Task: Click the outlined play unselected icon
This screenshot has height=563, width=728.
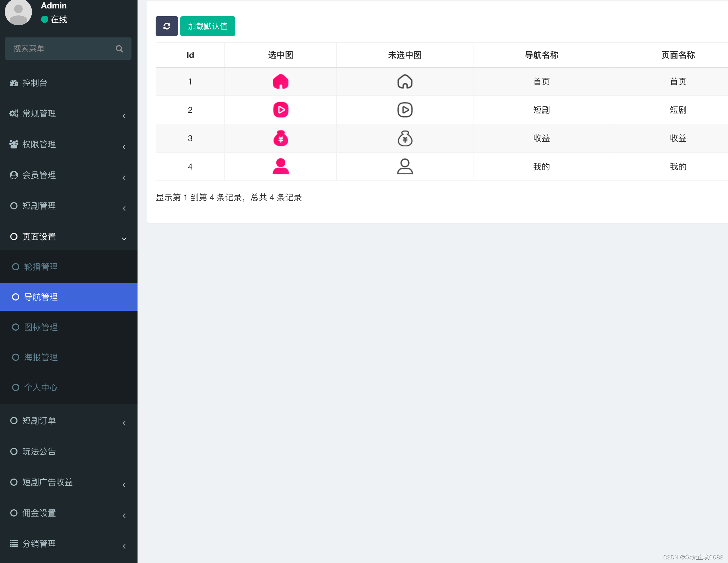Action: (x=405, y=110)
